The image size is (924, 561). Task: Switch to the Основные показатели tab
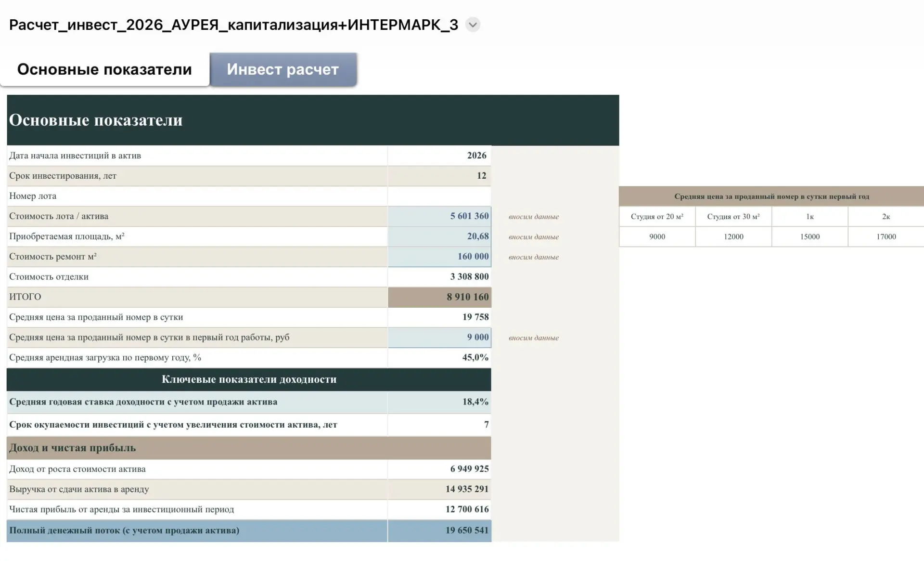coord(104,69)
